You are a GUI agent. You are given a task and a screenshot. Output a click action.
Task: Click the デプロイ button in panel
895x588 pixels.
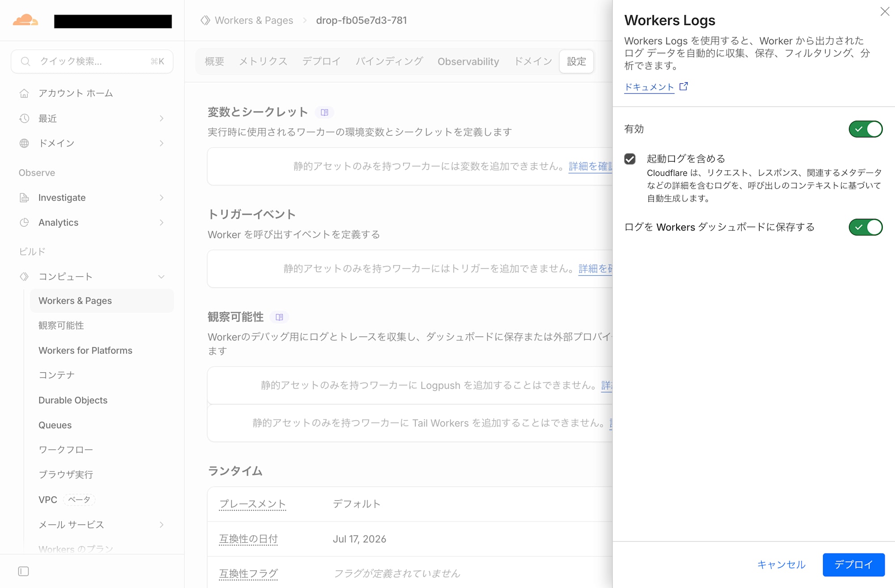[x=853, y=565]
